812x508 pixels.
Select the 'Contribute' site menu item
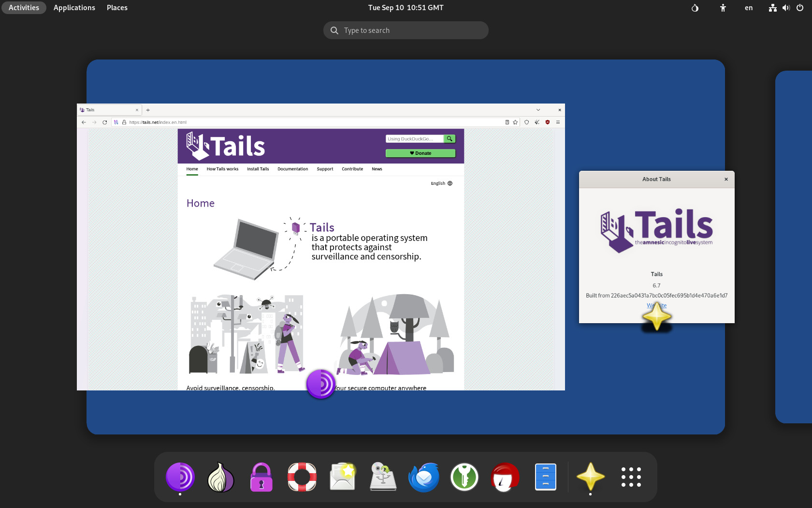pyautogui.click(x=352, y=169)
